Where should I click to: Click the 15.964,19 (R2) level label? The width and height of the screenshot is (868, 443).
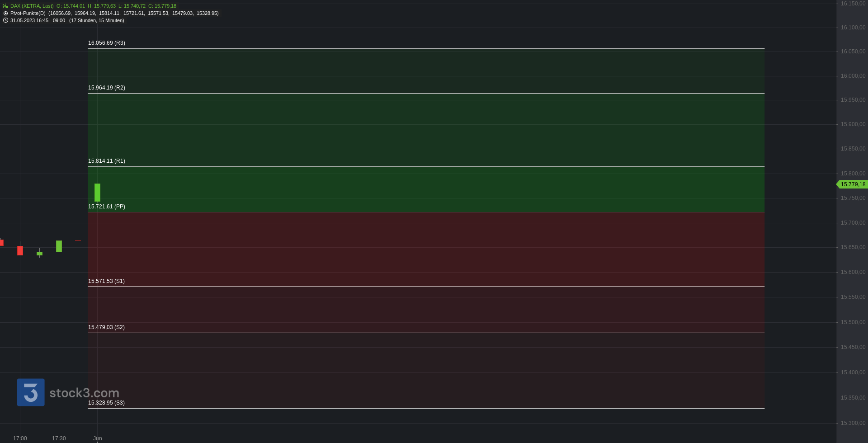[107, 88]
